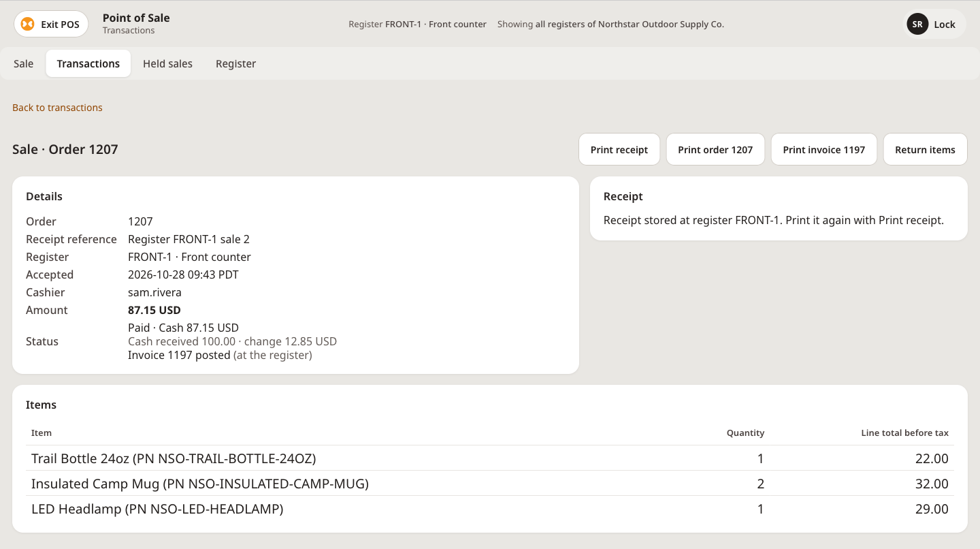This screenshot has width=980, height=549.
Task: Click the Line total before tax header
Action: coord(904,433)
